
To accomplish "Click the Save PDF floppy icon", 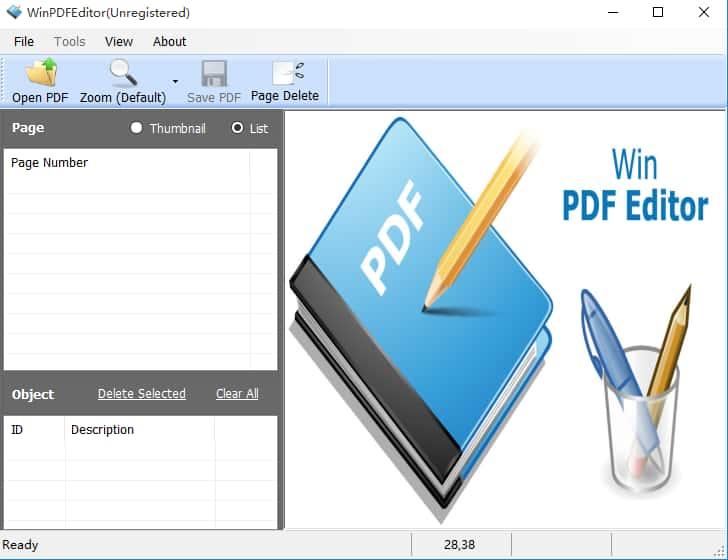I will (x=214, y=73).
